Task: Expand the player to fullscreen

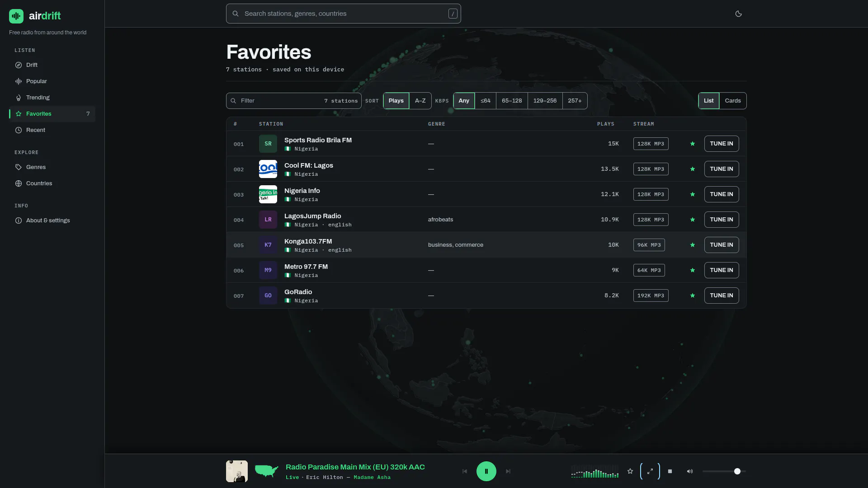Action: click(650, 471)
